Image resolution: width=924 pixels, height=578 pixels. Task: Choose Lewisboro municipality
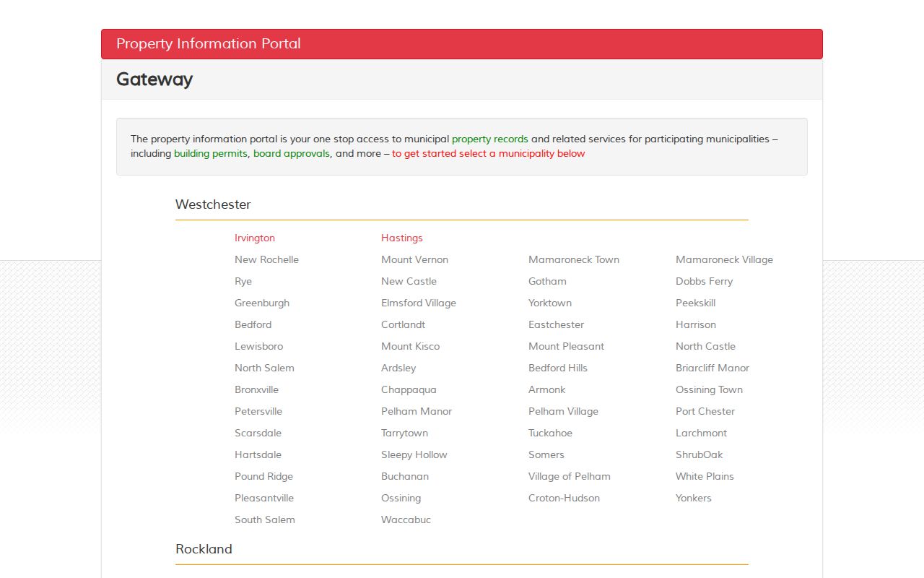(258, 346)
